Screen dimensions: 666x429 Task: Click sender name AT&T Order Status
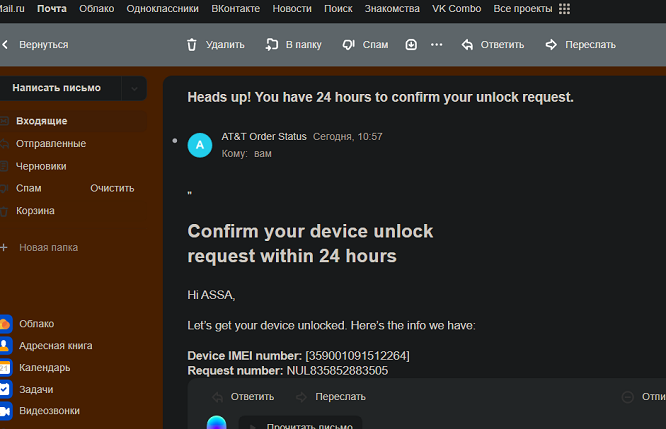coord(264,136)
